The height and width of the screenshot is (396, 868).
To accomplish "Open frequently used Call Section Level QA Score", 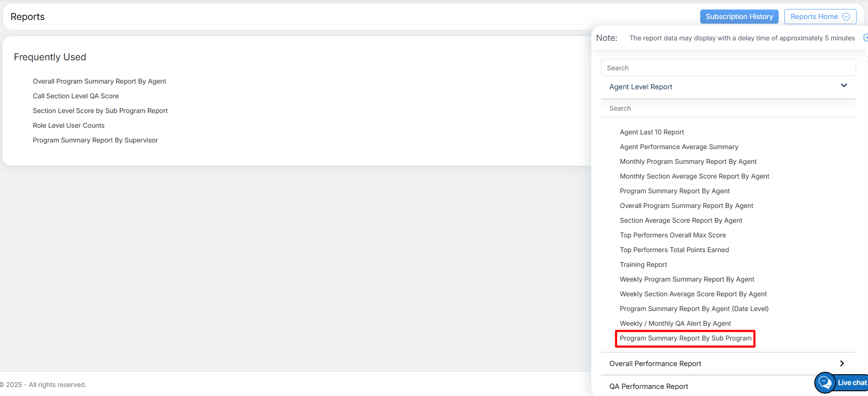I will 76,96.
